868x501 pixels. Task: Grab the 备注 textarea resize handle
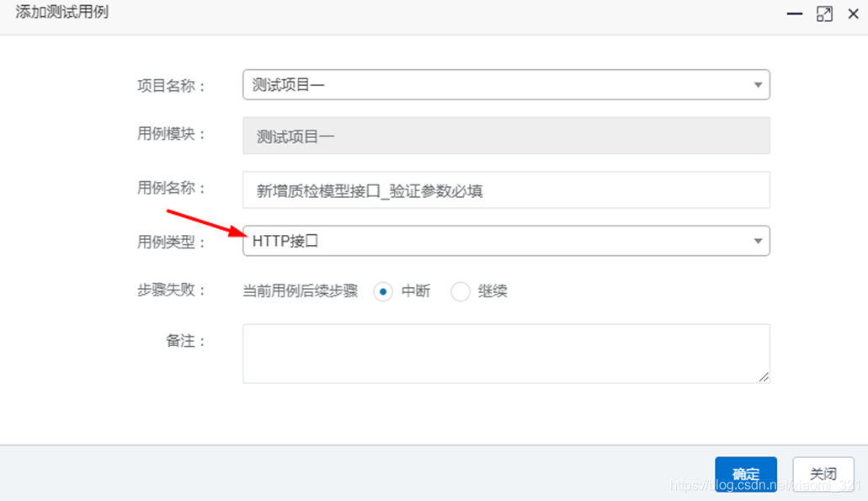coord(764,377)
